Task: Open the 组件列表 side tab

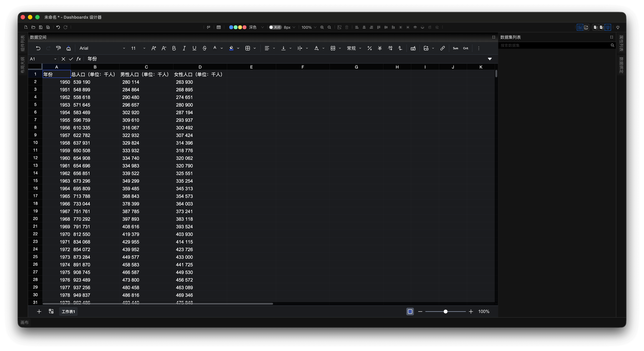Action: click(x=23, y=43)
